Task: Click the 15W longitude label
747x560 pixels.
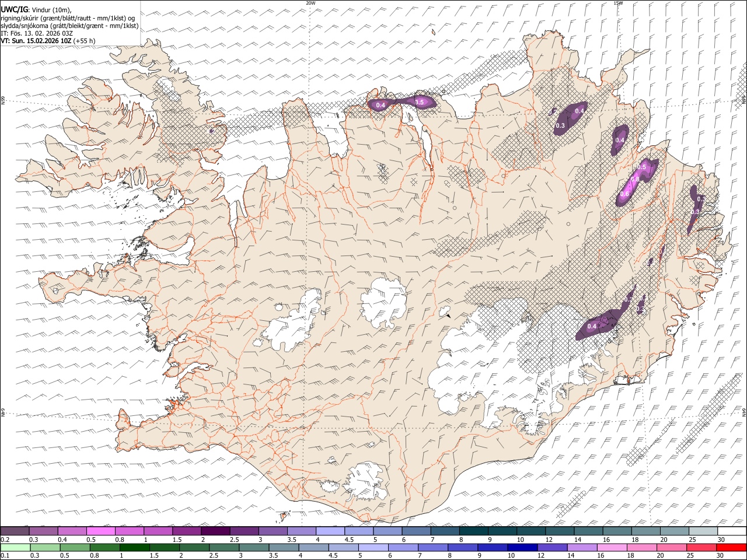Action: tap(618, 3)
